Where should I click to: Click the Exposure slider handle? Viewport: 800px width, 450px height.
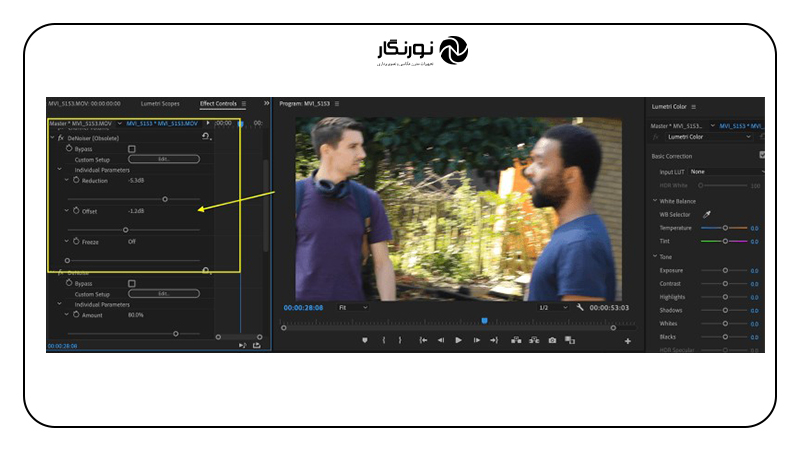(x=725, y=270)
